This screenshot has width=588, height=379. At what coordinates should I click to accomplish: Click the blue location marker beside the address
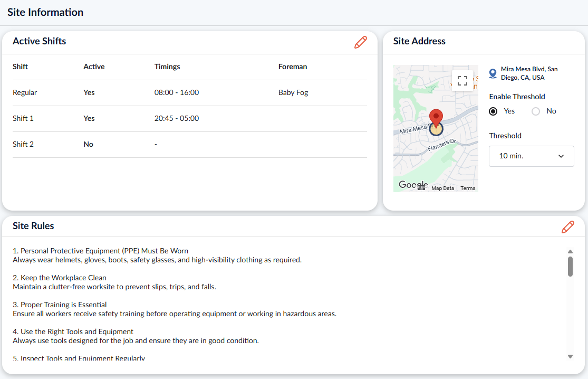coord(493,73)
